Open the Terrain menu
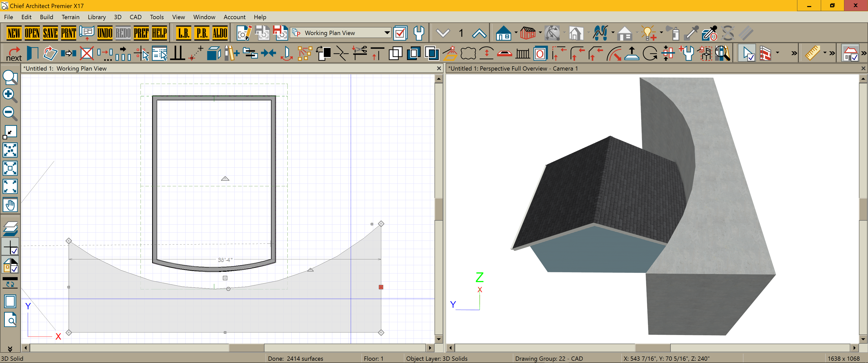The image size is (868, 363). (70, 17)
